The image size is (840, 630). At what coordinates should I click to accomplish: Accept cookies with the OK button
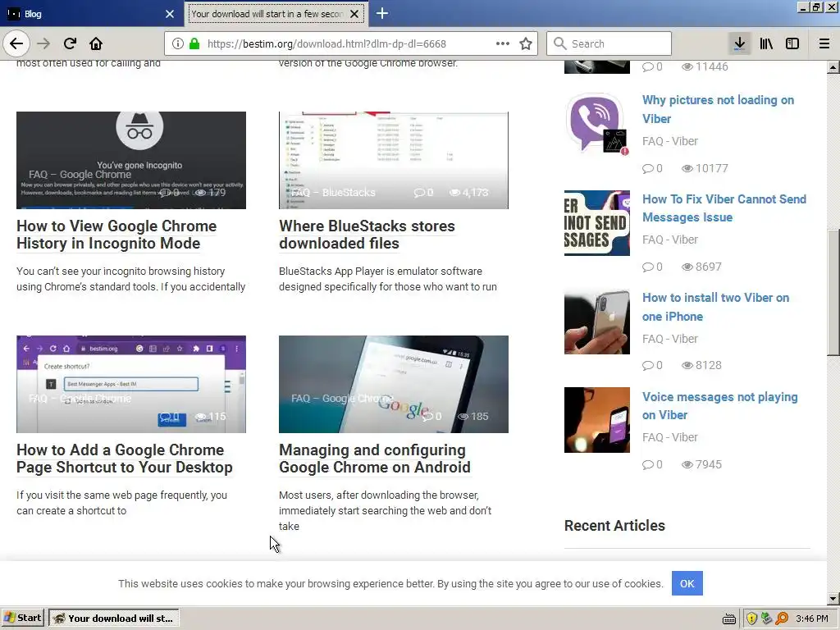pyautogui.click(x=687, y=583)
